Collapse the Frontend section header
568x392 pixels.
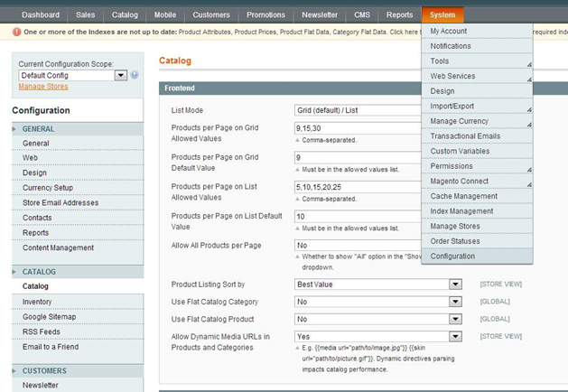coord(289,89)
